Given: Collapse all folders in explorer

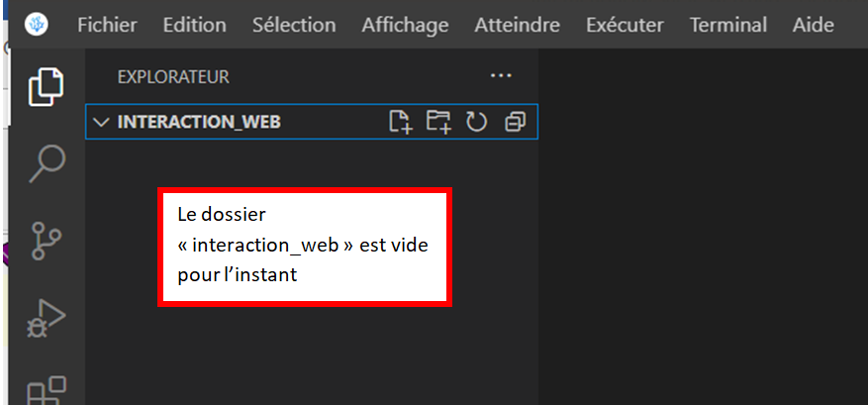Looking at the screenshot, I should tap(515, 122).
